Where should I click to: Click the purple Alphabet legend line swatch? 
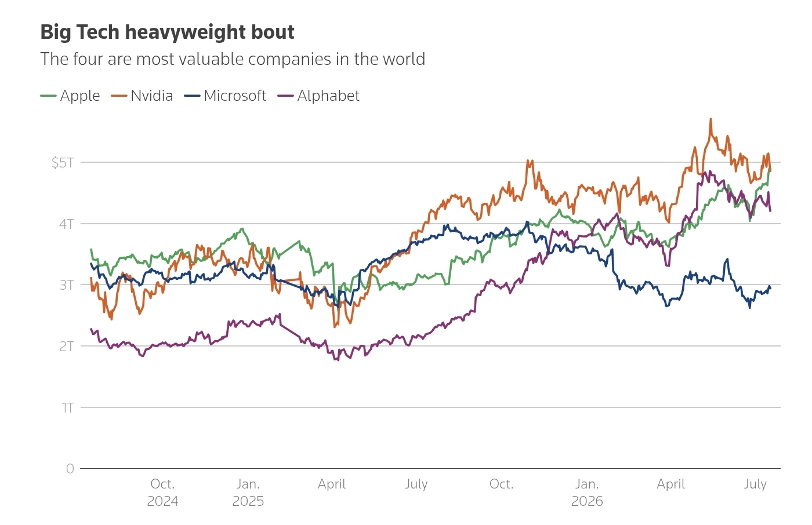coord(285,96)
